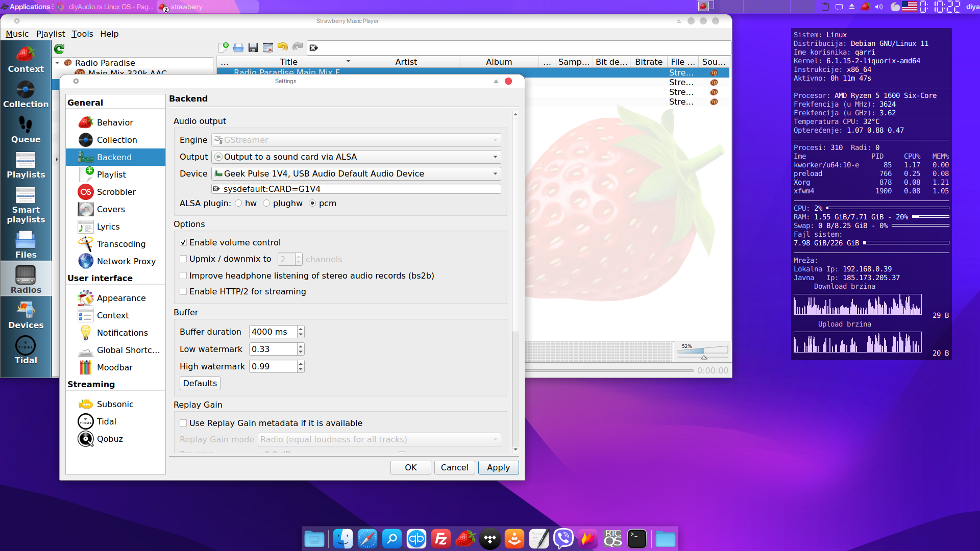Sort playlist by Album column header
The image size is (980, 551).
pyautogui.click(x=499, y=62)
